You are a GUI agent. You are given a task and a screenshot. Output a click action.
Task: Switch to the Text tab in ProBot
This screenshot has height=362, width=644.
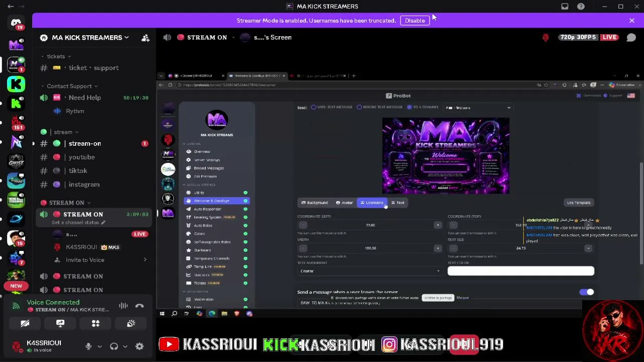[x=398, y=203]
